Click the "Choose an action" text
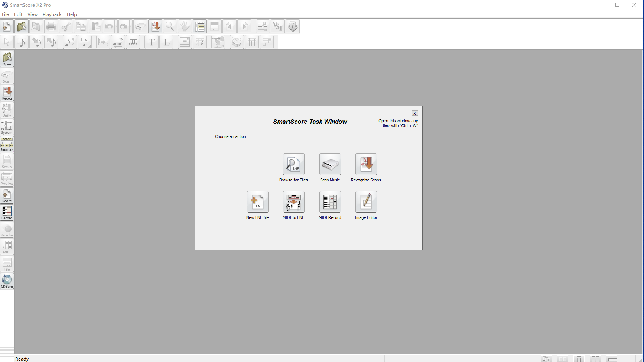This screenshot has width=644, height=362. click(x=231, y=136)
